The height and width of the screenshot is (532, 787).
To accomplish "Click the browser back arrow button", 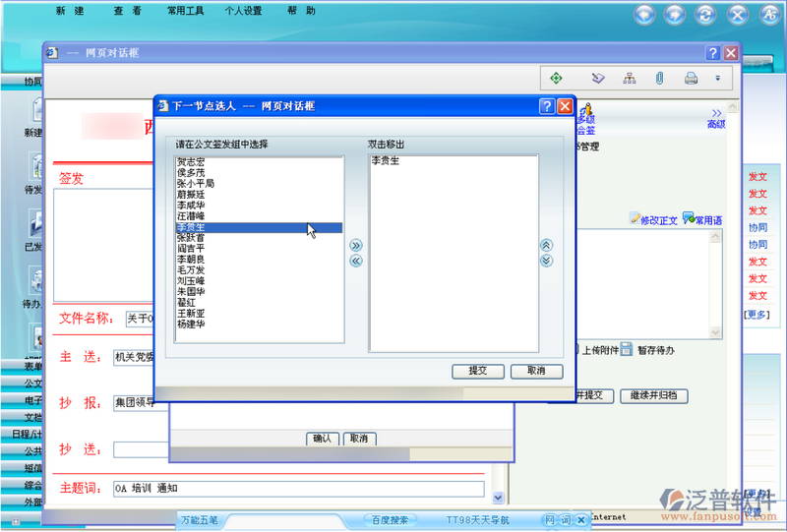I will point(644,15).
